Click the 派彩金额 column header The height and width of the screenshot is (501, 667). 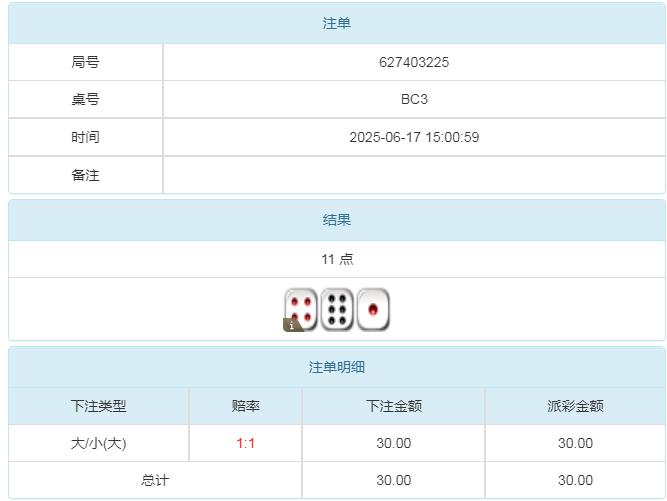(575, 406)
